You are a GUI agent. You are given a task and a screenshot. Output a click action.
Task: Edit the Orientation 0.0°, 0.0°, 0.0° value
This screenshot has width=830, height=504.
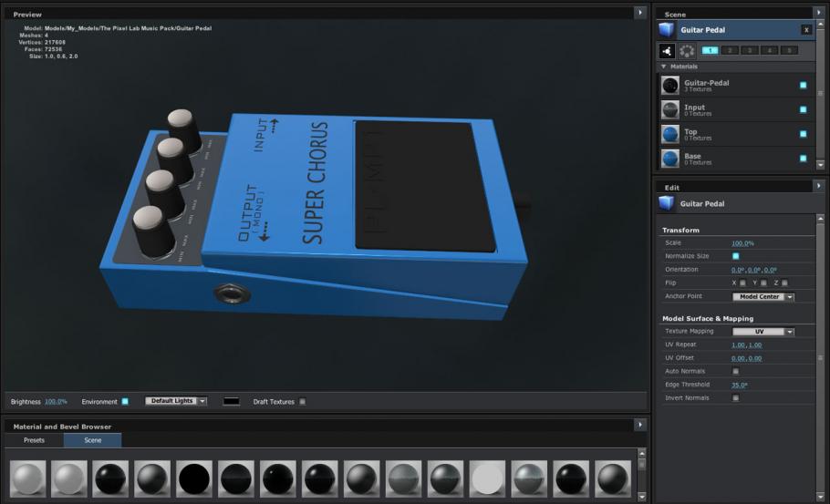[x=753, y=270]
